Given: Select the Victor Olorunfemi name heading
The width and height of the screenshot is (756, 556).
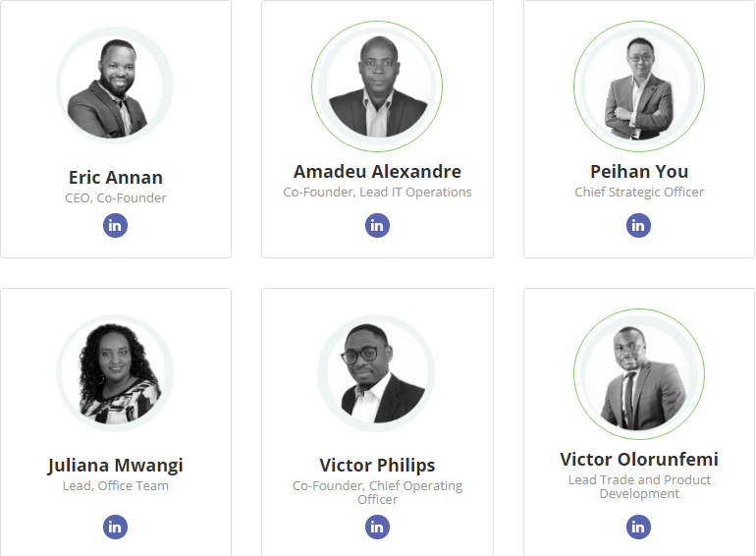Looking at the screenshot, I should pyautogui.click(x=639, y=460).
